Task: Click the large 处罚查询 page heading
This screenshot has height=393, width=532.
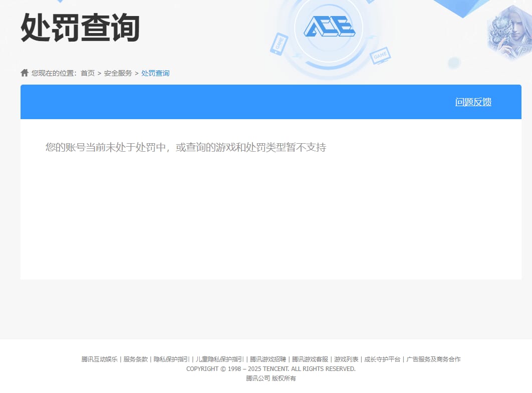Action: (80, 28)
